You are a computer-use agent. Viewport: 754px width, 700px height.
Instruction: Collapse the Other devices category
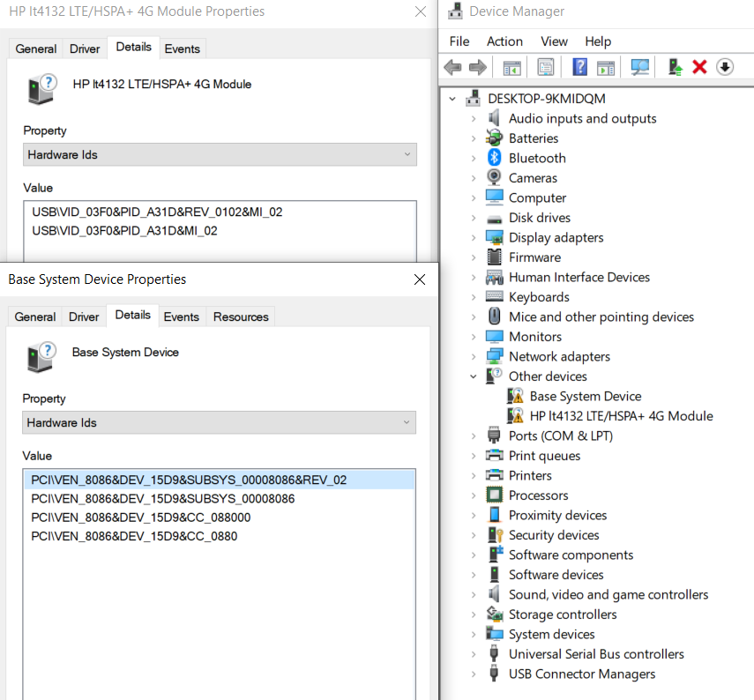(x=474, y=376)
